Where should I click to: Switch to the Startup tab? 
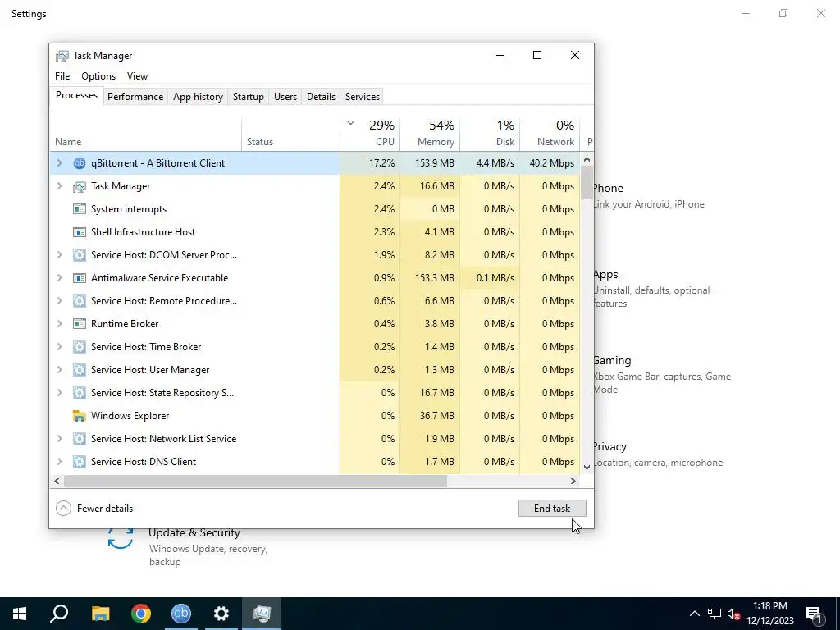tap(248, 97)
